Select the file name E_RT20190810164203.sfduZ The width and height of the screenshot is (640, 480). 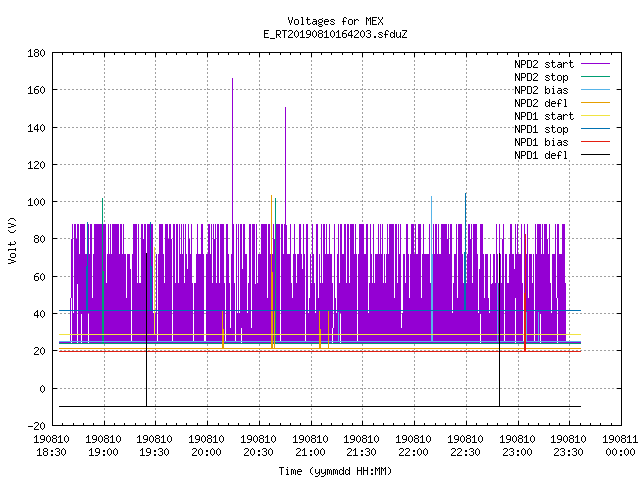335,34
